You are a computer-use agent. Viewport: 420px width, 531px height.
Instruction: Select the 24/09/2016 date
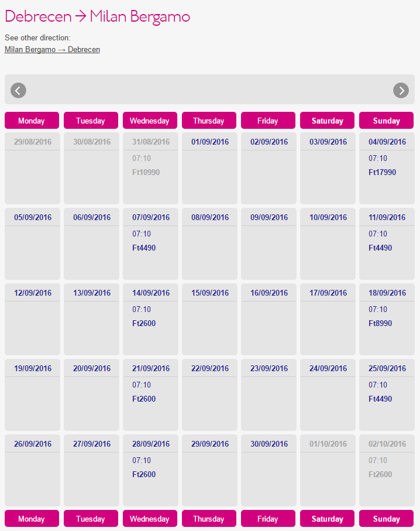point(328,368)
